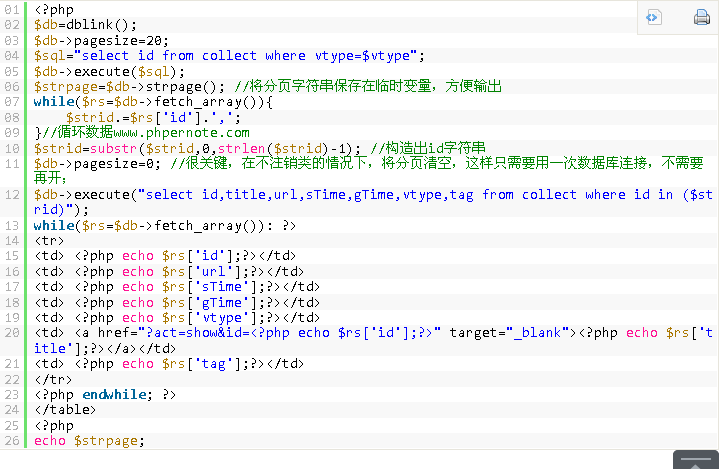Click line number 20
The height and width of the screenshot is (469, 723).
12,333
